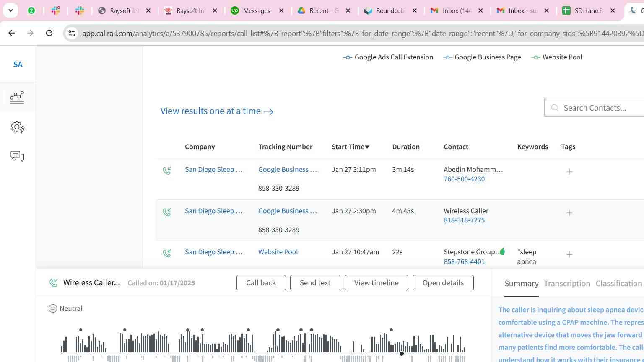Click the Tracking Number column header
This screenshot has width=644, height=362.
(x=285, y=147)
